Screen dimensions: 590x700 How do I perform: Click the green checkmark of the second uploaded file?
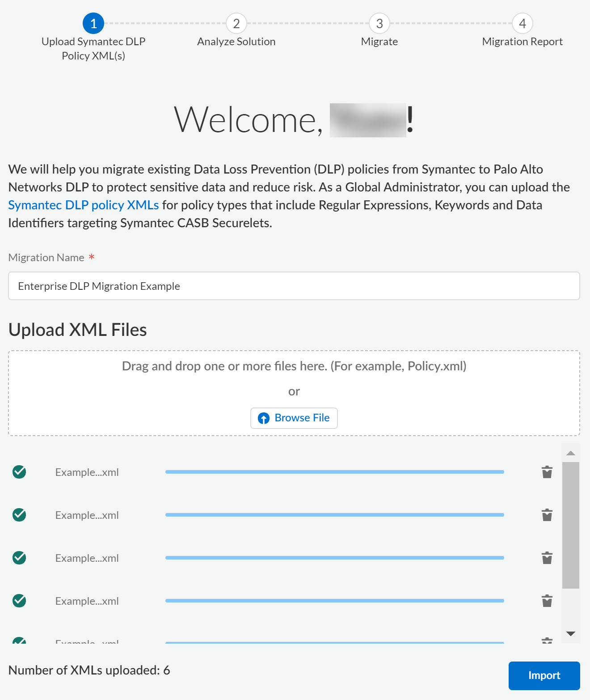coord(19,515)
